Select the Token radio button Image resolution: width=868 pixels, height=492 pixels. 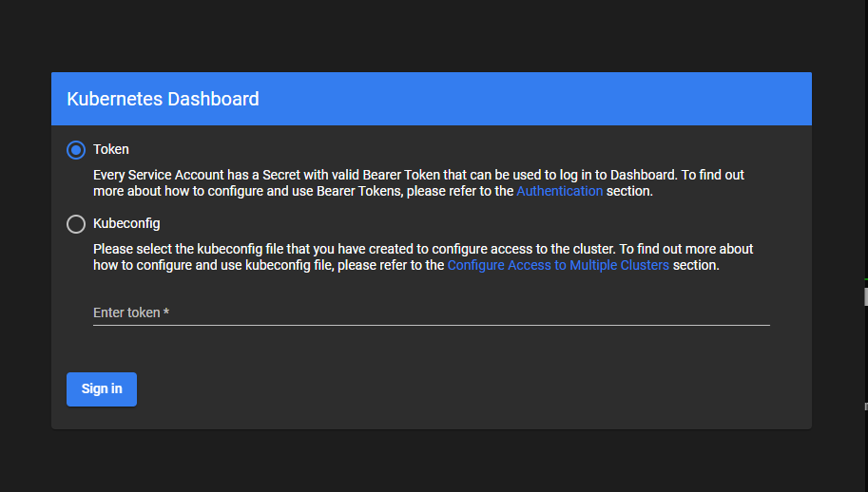(x=76, y=150)
